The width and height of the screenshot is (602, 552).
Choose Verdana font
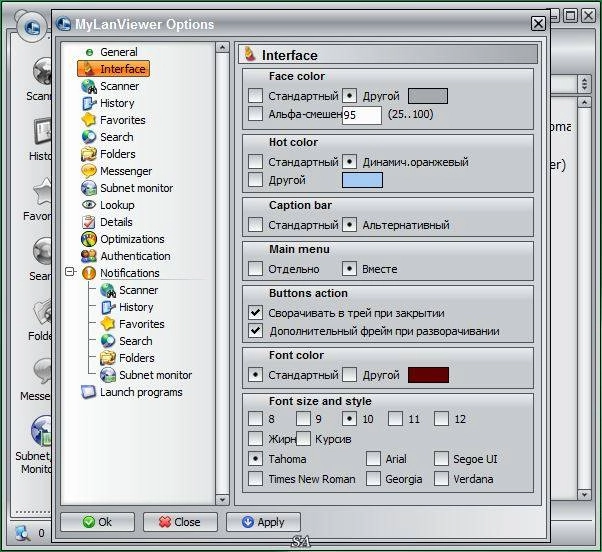[442, 478]
